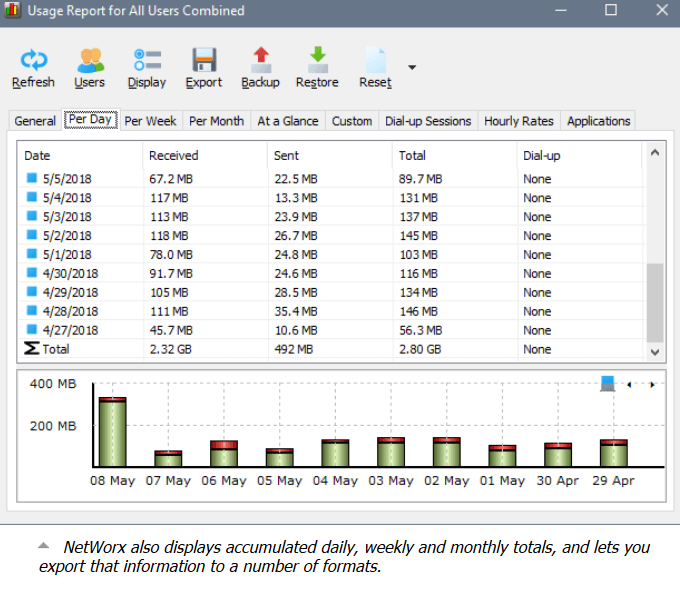Open the Hourly Rates tab
This screenshot has width=680, height=589.
[x=518, y=121]
